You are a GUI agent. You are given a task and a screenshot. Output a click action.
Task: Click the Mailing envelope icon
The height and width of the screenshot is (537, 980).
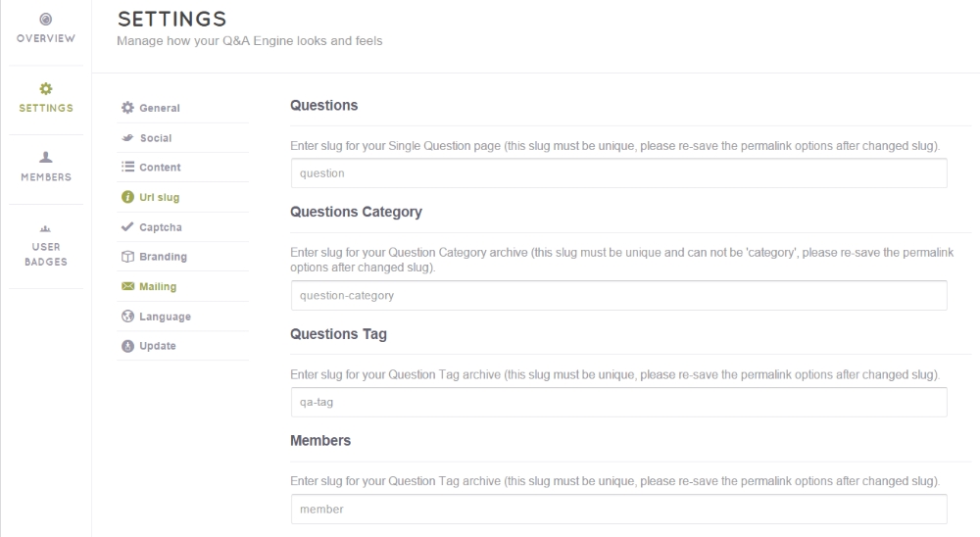pos(126,287)
